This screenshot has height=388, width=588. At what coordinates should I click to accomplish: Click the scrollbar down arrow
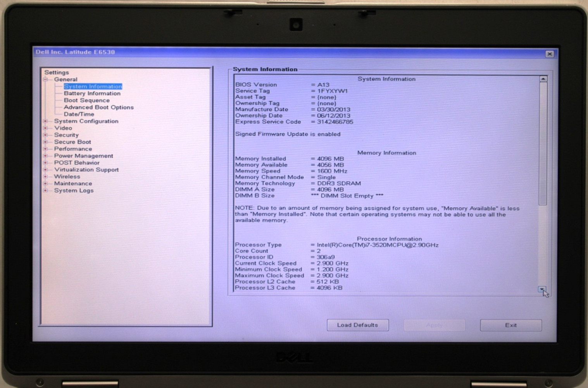(542, 289)
